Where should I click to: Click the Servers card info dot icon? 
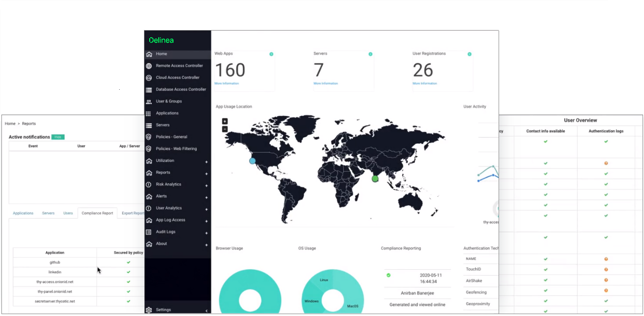click(370, 54)
